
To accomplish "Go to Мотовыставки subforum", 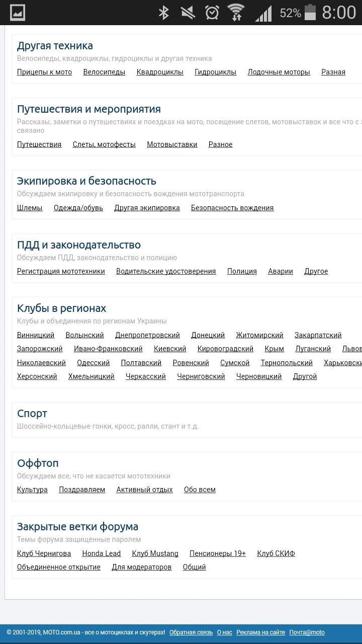I will 172,144.
